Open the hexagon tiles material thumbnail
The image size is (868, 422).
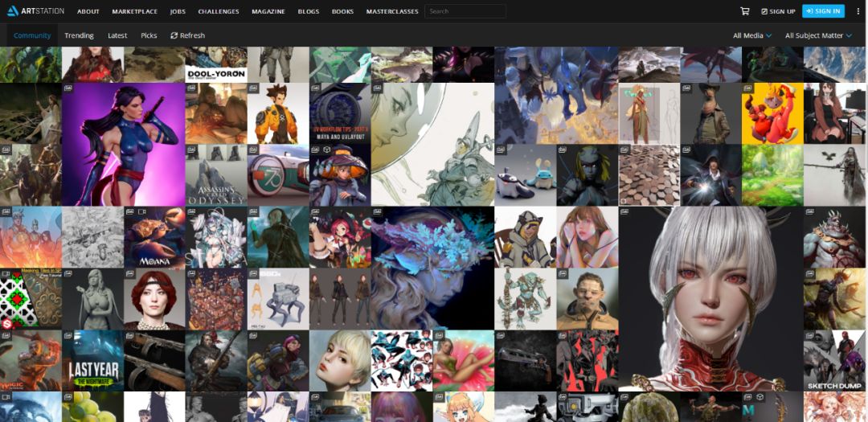[x=649, y=175]
